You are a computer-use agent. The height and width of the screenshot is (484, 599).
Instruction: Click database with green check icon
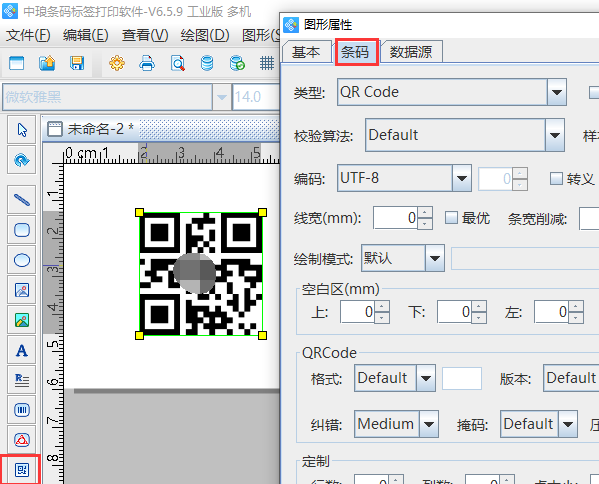click(x=237, y=63)
